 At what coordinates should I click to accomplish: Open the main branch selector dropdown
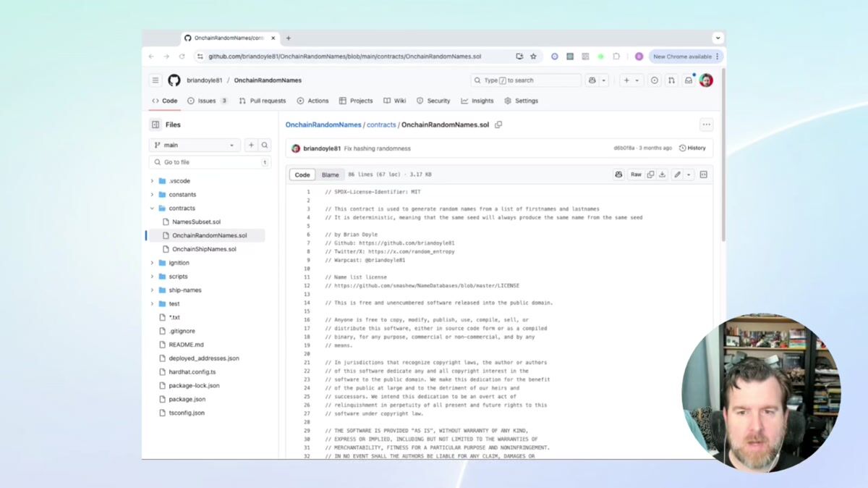coord(195,146)
